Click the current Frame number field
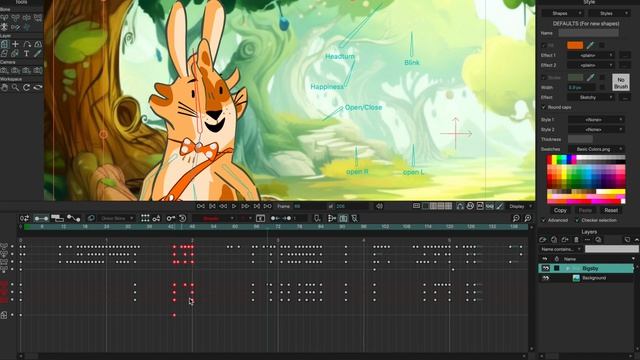The image size is (640, 360). [309, 207]
